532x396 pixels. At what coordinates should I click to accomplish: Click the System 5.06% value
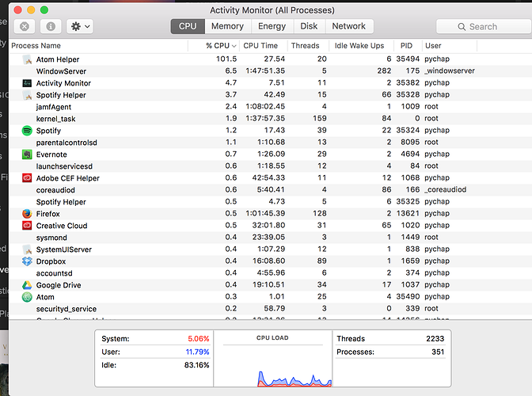click(199, 339)
